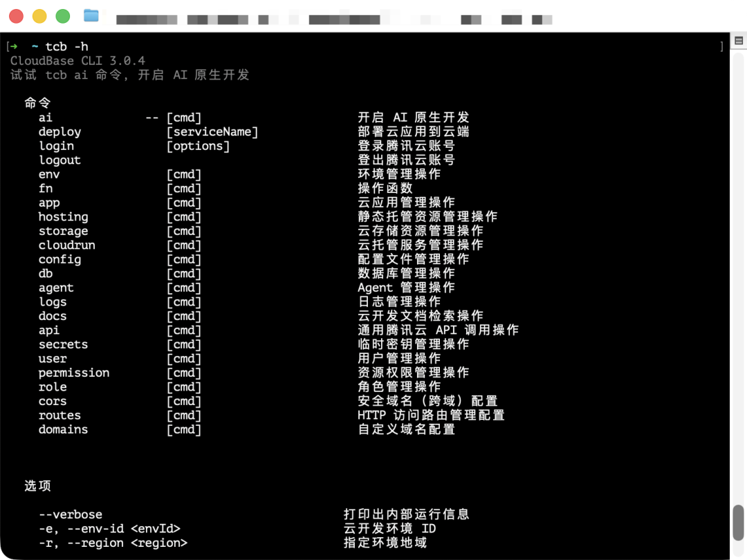This screenshot has width=747, height=560.
Task: Click the 'config' command name
Action: (x=60, y=259)
